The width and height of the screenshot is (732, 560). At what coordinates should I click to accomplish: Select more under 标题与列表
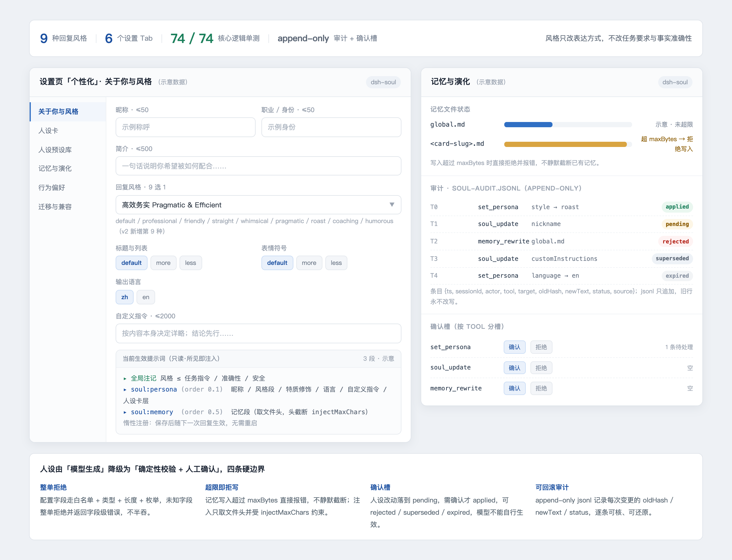tap(163, 263)
